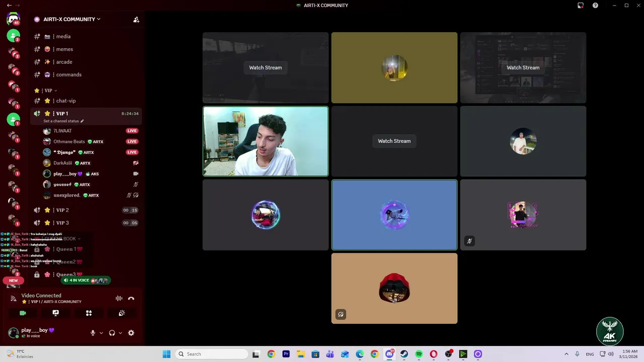Select the yellow participant tile

(x=394, y=67)
